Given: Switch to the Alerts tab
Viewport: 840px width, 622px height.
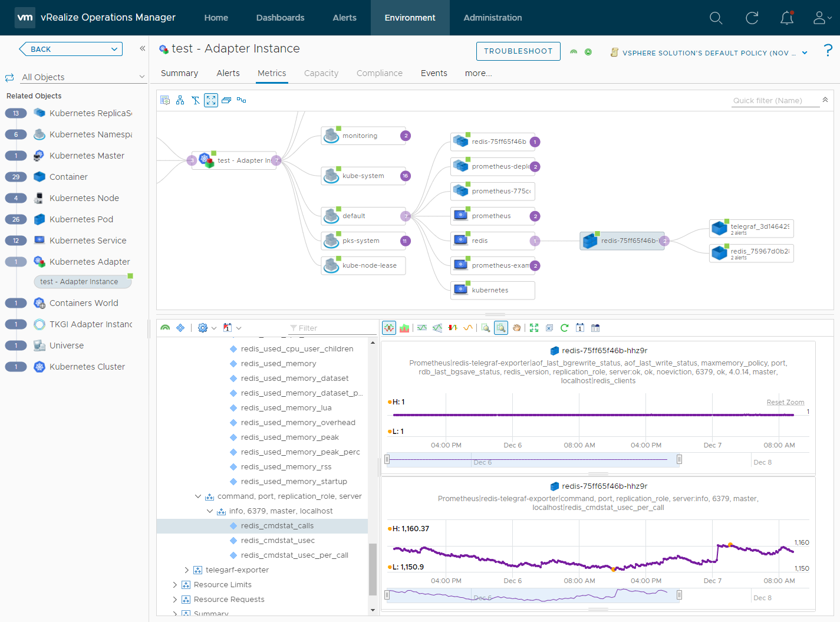Looking at the screenshot, I should pyautogui.click(x=228, y=73).
